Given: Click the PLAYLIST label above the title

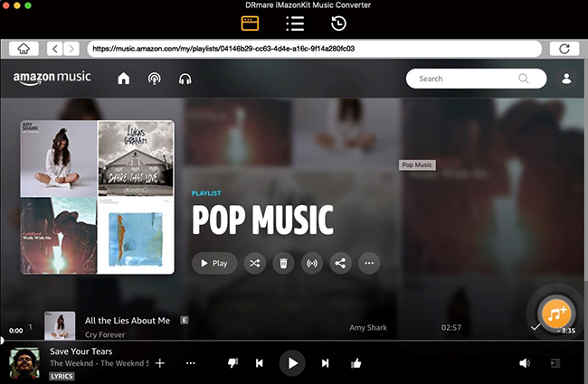Looking at the screenshot, I should [206, 193].
